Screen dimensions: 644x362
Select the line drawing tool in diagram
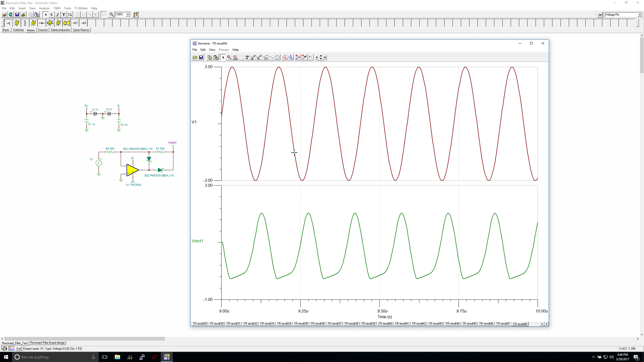coord(271,58)
